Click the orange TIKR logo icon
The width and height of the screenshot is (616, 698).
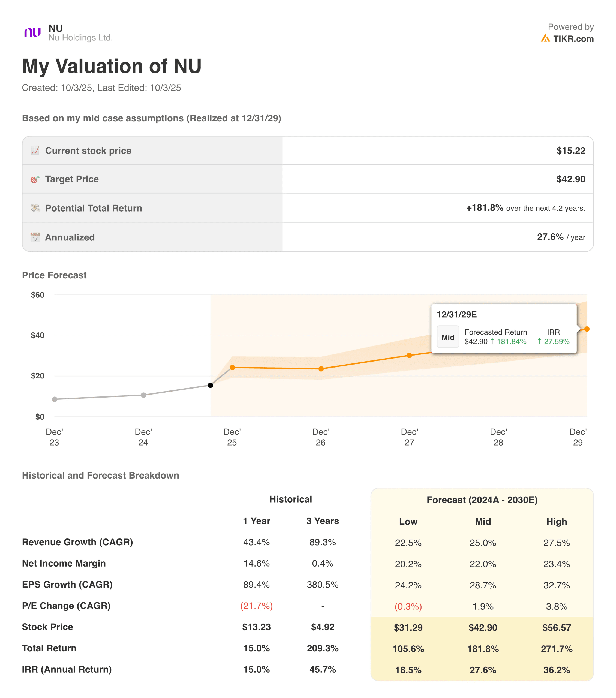(545, 38)
